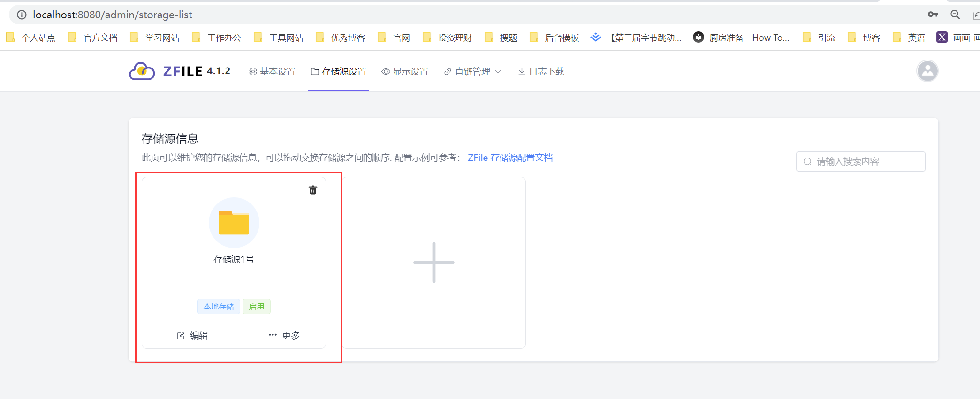The width and height of the screenshot is (980, 399).
Task: Click the password key icon in address bar
Action: point(933,15)
